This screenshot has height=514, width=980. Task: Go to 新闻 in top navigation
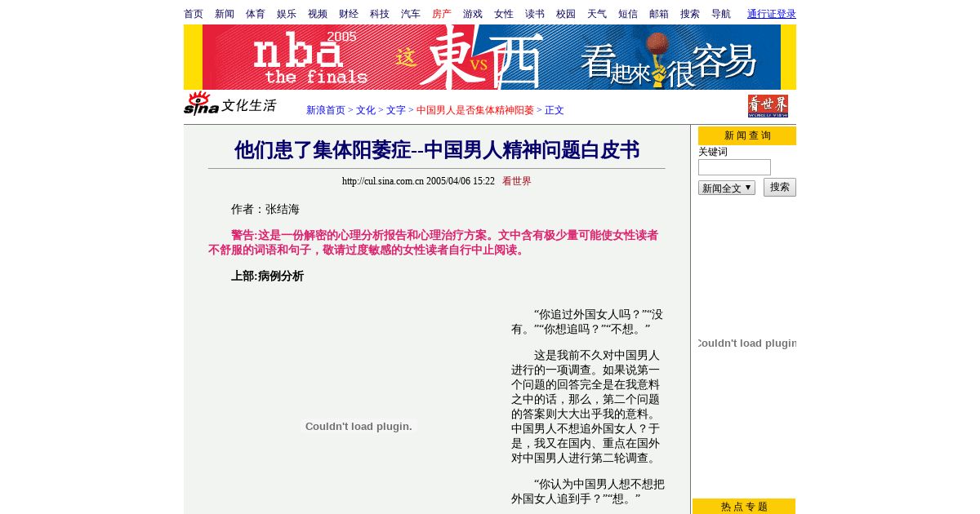[x=225, y=14]
